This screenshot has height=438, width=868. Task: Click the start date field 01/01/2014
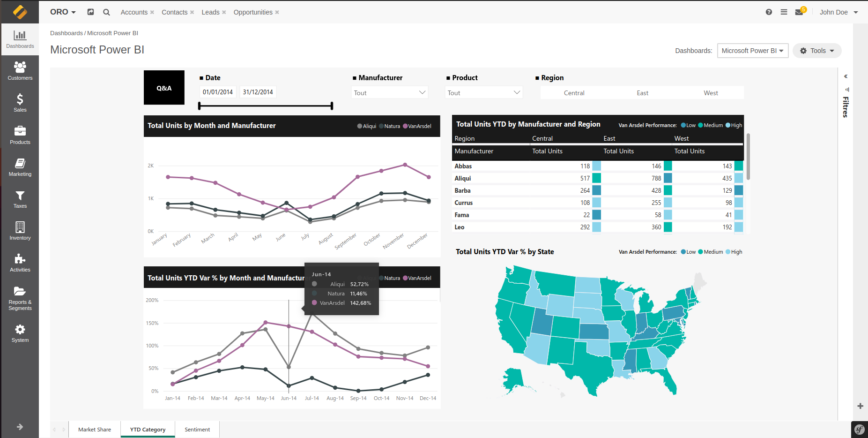coord(218,92)
